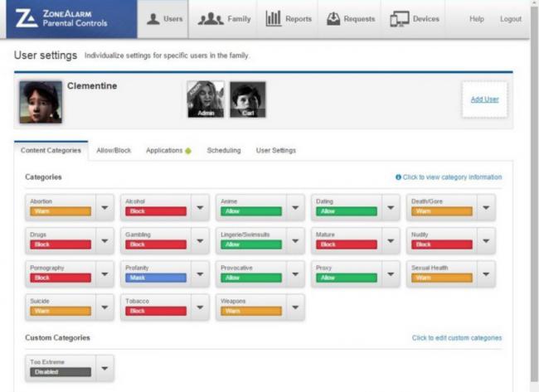The width and height of the screenshot is (539, 392).
Task: Expand the Proxy category dropdown arrow
Action: [x=391, y=274]
